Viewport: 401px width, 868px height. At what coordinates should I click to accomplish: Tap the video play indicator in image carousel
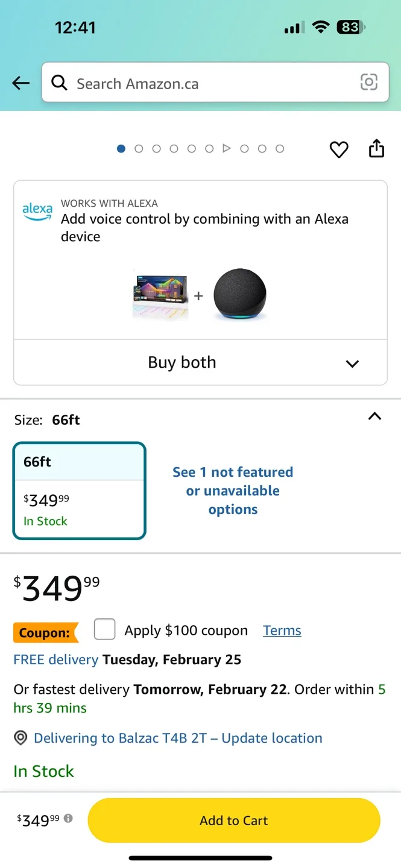tap(227, 148)
